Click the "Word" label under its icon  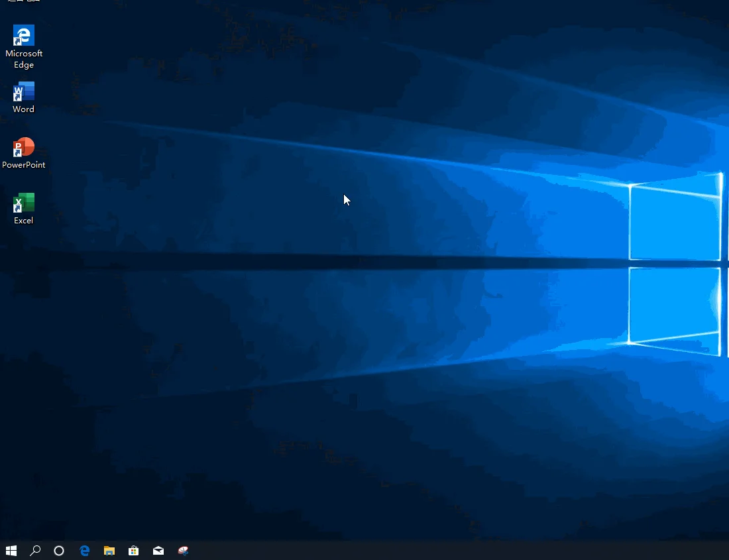[23, 109]
